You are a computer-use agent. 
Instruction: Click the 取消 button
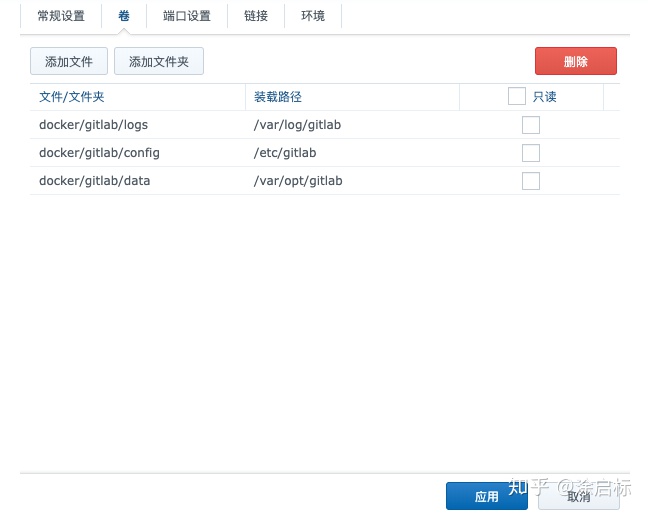[579, 496]
